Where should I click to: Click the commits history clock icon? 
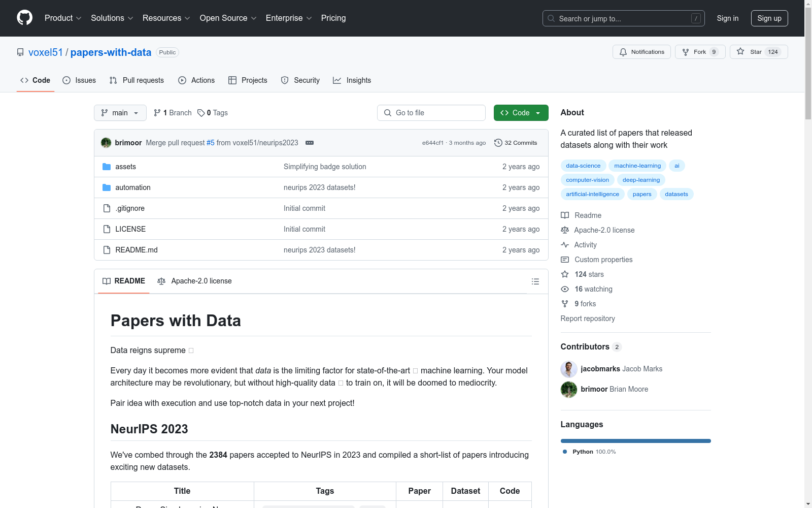[498, 143]
